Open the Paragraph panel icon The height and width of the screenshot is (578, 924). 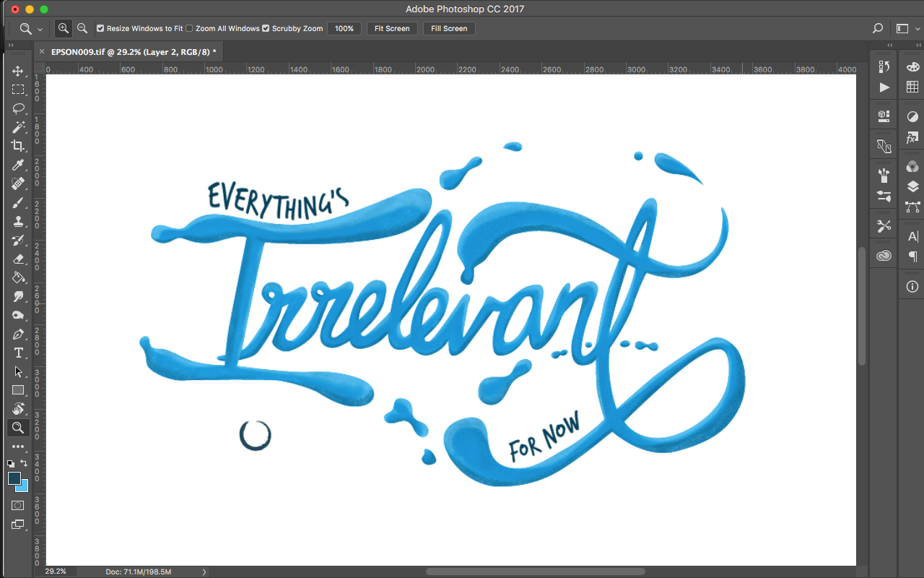point(912,256)
